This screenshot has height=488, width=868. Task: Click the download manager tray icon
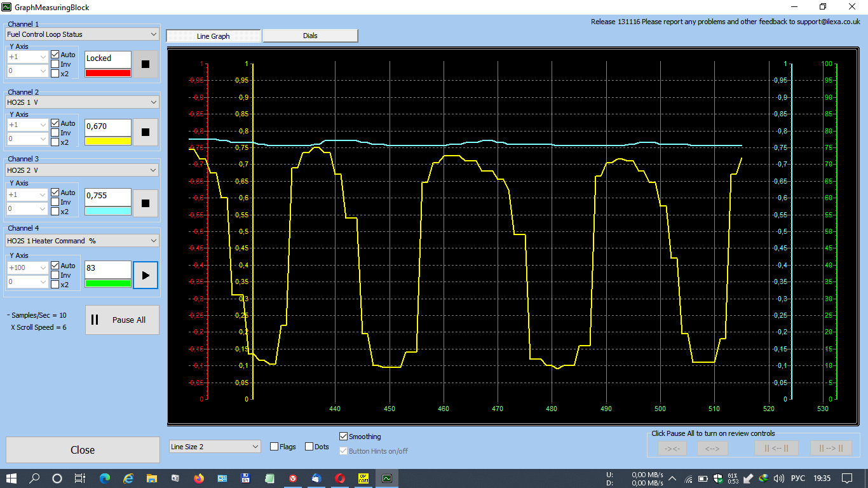tap(764, 478)
